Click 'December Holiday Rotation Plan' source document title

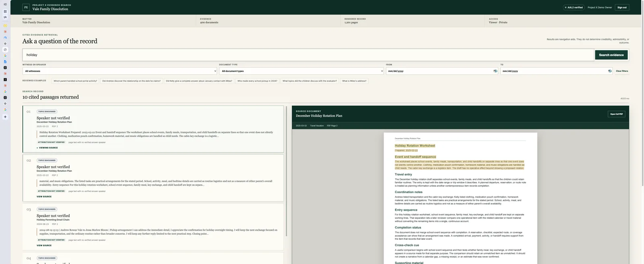(x=319, y=116)
